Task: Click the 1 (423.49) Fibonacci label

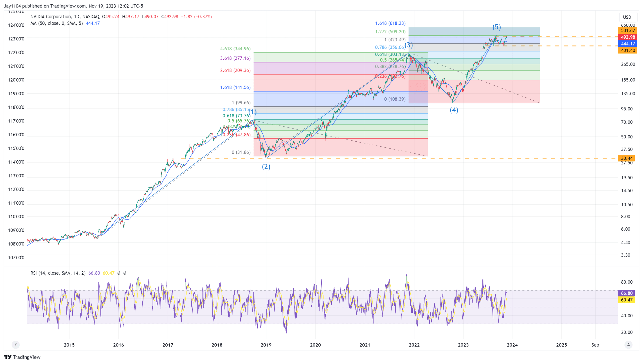Action: 395,40
